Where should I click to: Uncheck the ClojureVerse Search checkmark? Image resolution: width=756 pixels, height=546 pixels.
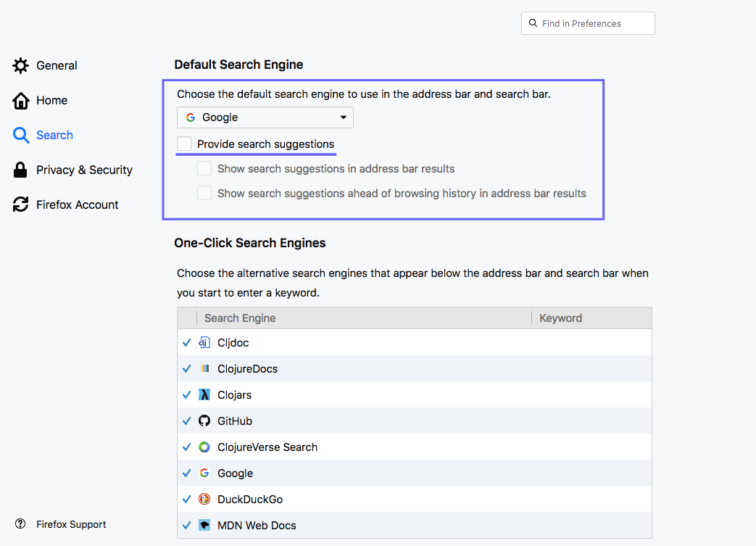[x=186, y=447]
